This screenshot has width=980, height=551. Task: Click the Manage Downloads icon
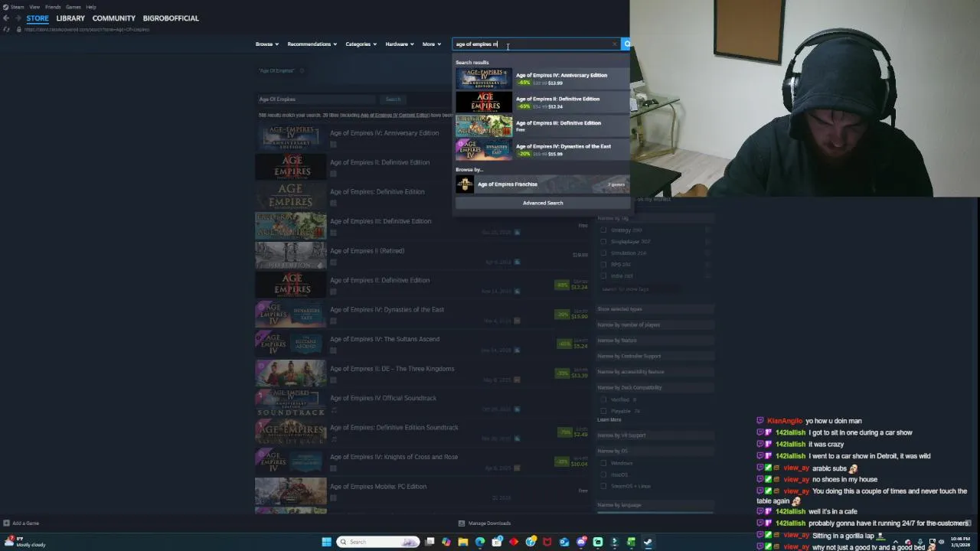[x=461, y=523]
